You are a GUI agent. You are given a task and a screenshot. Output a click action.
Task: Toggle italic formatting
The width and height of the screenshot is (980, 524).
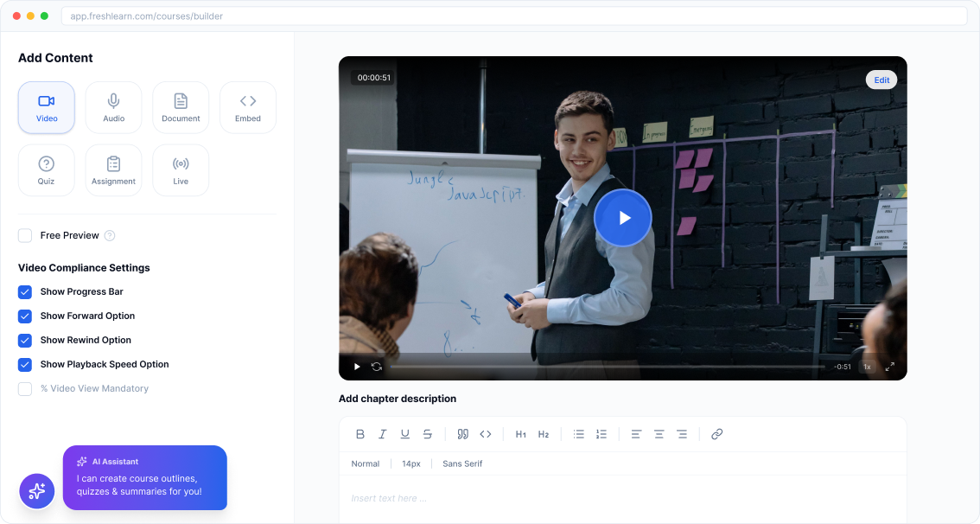point(383,434)
